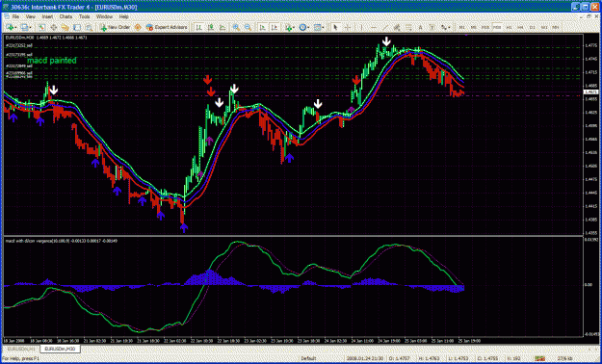Open the File menu
The width and height of the screenshot is (602, 364).
(15, 17)
